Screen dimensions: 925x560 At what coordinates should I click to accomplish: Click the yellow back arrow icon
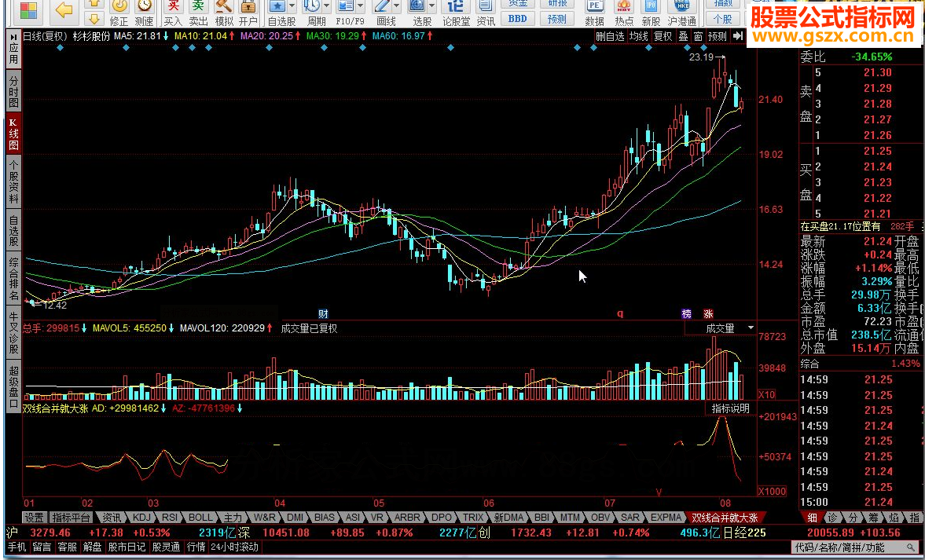click(64, 9)
